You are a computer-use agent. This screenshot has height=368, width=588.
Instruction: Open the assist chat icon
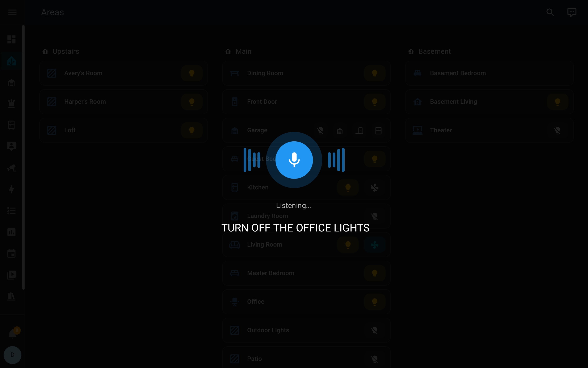click(572, 12)
